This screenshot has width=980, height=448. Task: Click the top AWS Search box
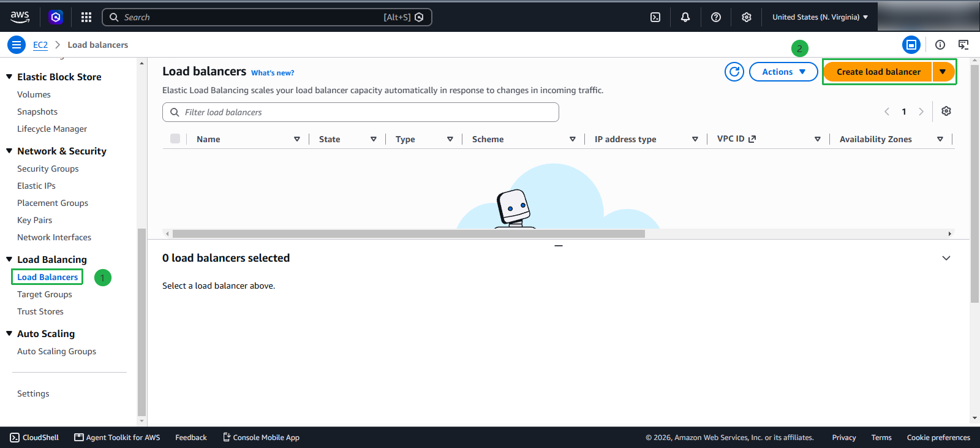(x=267, y=17)
